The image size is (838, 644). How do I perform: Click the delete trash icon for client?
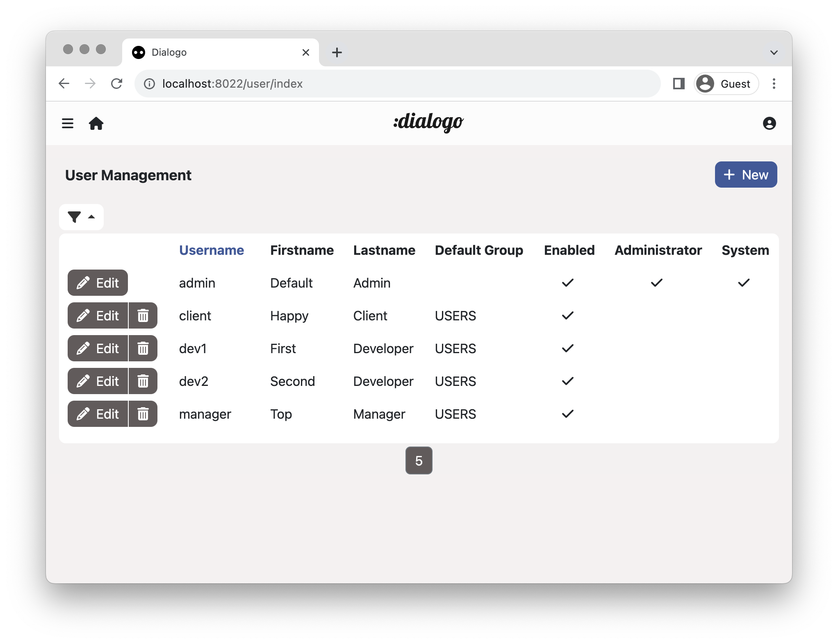[x=142, y=315]
